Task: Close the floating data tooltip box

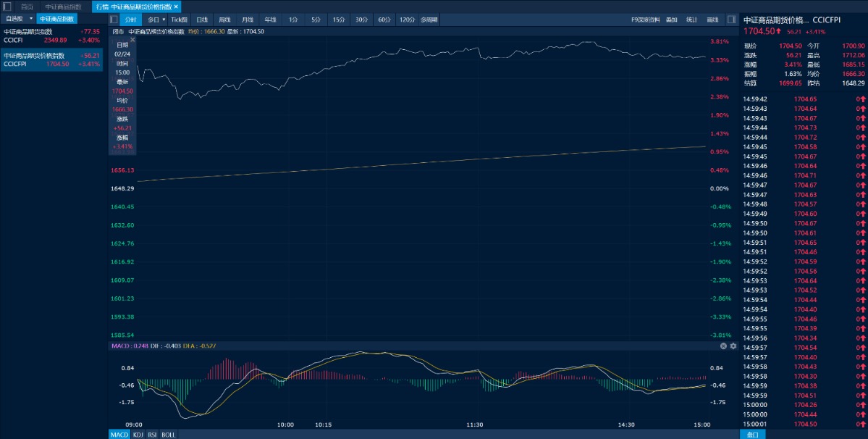Action: point(132,40)
